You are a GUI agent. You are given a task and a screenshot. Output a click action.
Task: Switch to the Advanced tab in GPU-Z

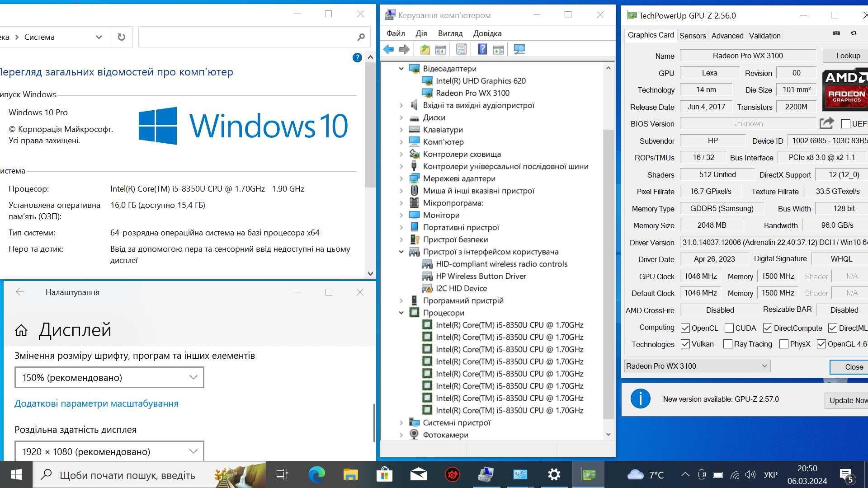coord(727,36)
